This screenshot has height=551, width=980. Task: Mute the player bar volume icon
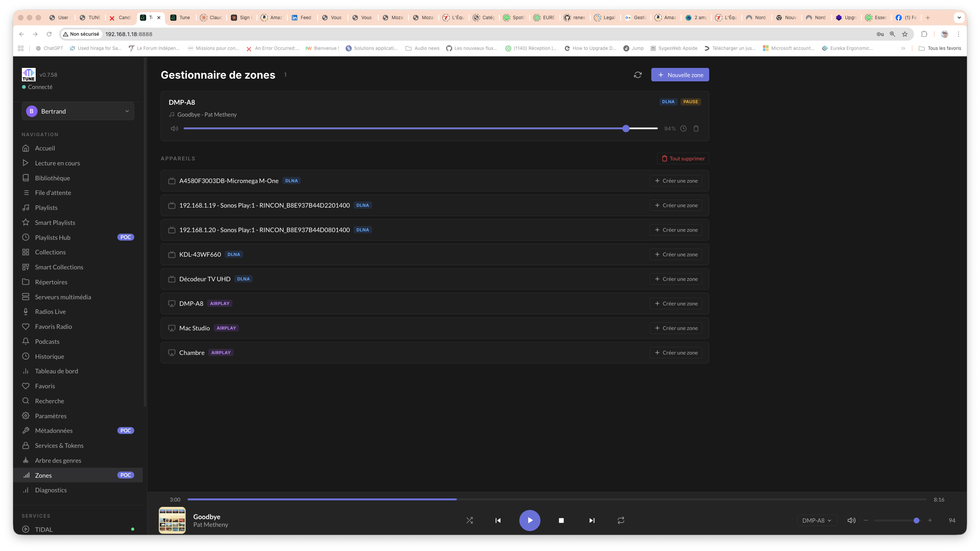pyautogui.click(x=851, y=520)
